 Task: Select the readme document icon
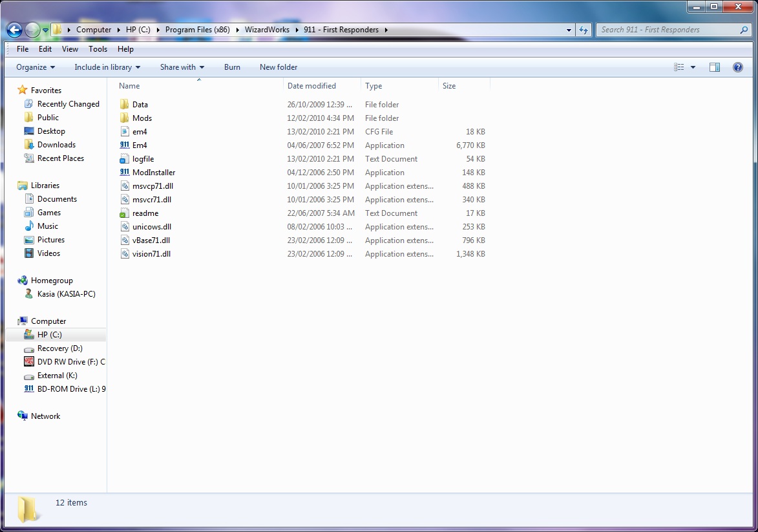point(124,213)
